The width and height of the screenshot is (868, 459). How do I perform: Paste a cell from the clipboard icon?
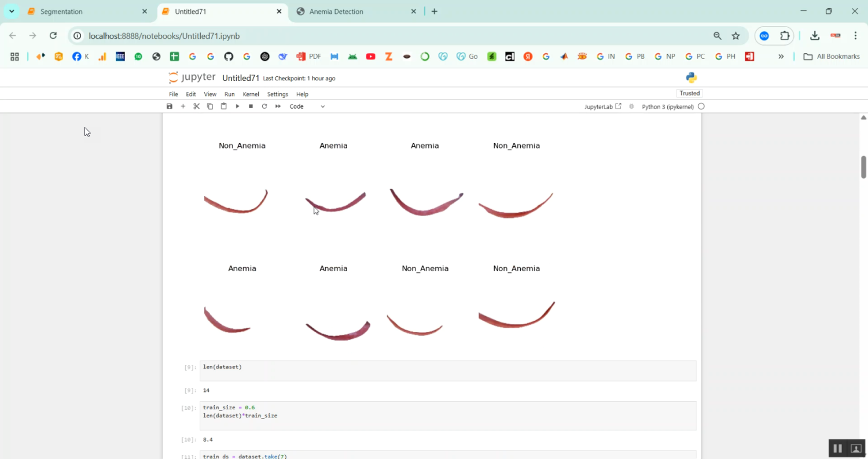(223, 106)
